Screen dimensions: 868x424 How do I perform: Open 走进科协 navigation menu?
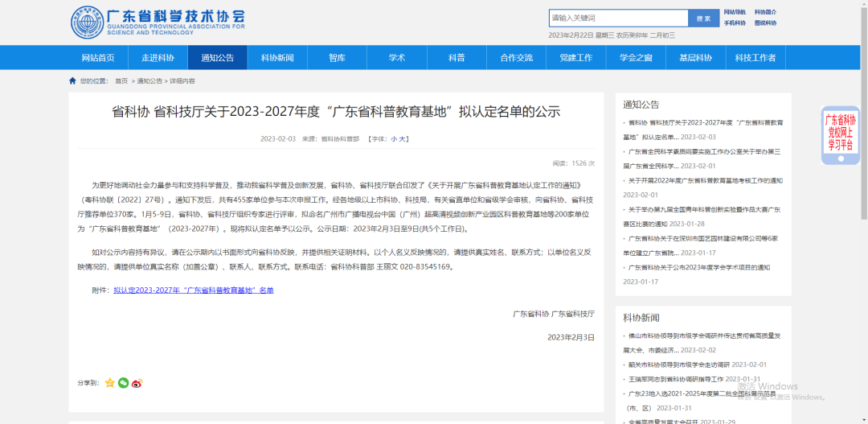pyautogui.click(x=158, y=58)
